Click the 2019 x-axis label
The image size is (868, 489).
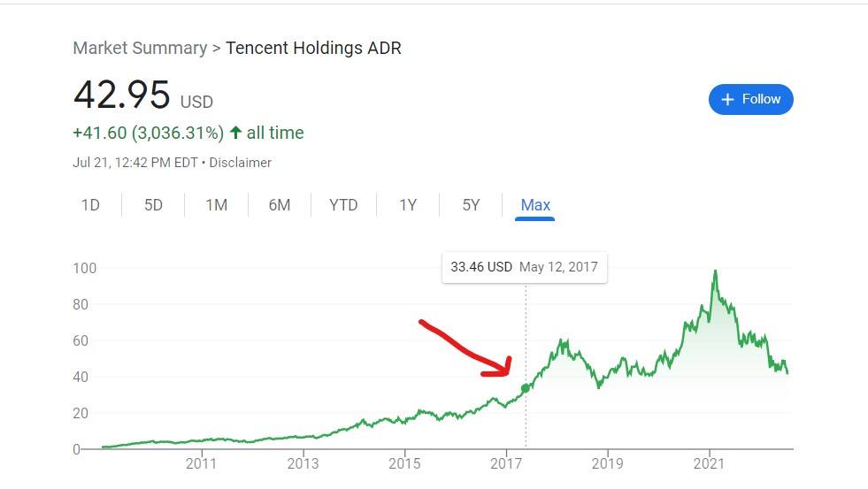(x=607, y=463)
